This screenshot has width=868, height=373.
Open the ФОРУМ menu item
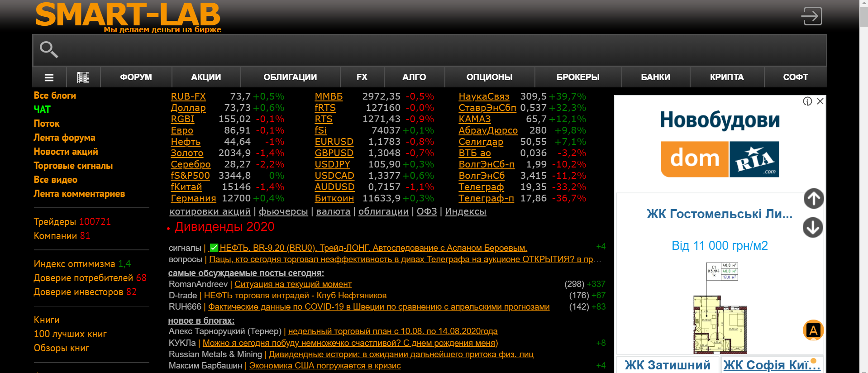(136, 77)
